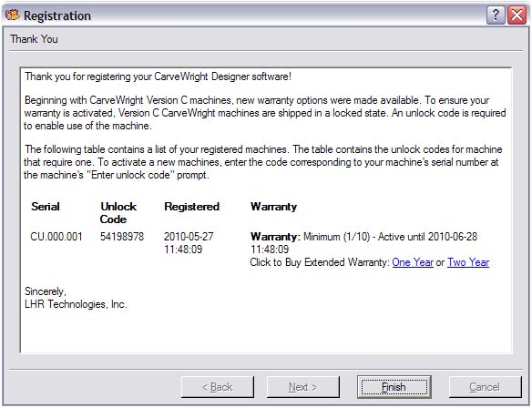
Task: Click the Registered column header
Action: pyautogui.click(x=191, y=207)
